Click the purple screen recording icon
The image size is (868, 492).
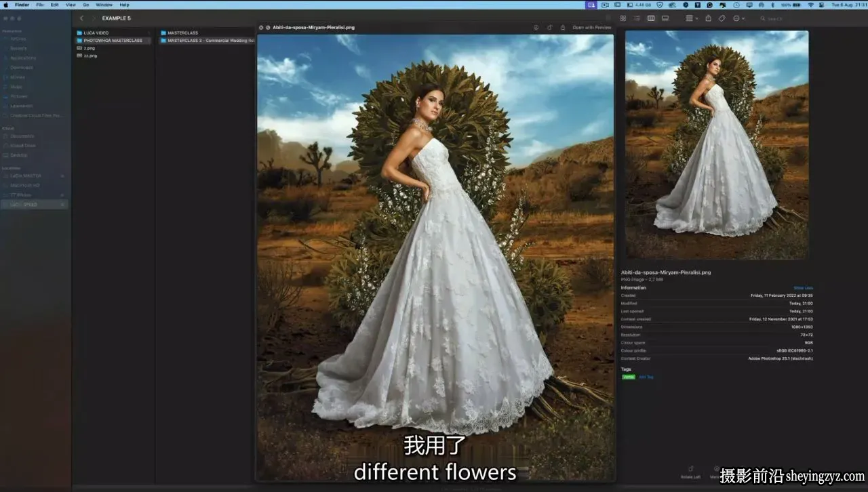[591, 5]
